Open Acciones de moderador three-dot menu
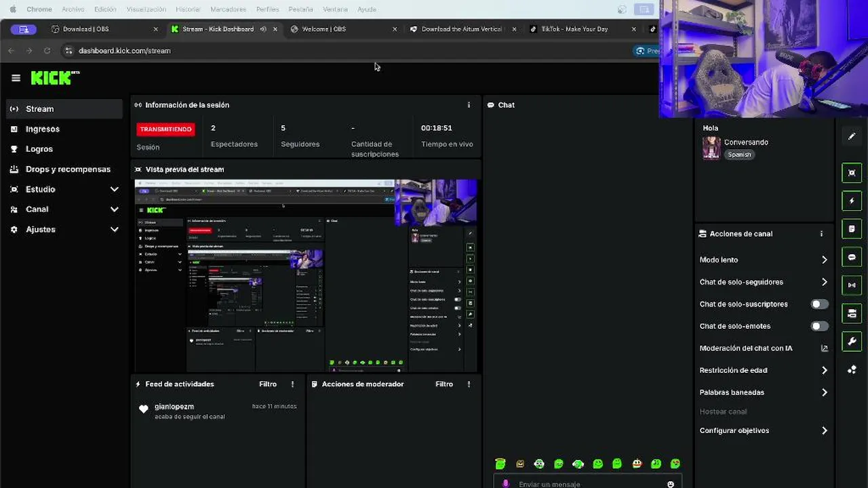The height and width of the screenshot is (488, 868). 469,384
